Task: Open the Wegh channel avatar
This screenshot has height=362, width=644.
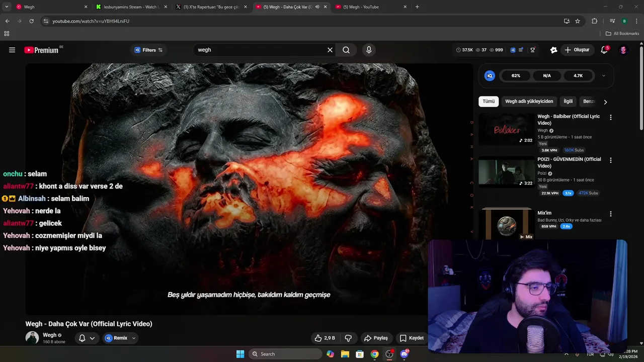Action: (32, 338)
